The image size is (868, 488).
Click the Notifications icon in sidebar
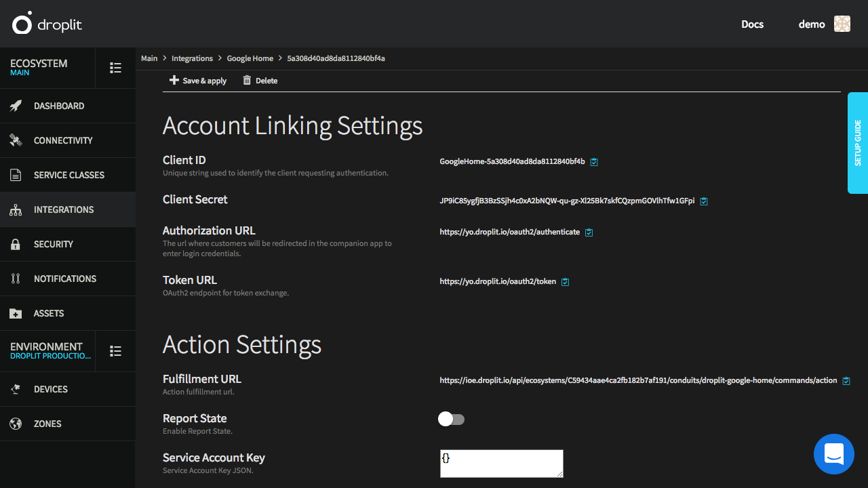[16, 279]
